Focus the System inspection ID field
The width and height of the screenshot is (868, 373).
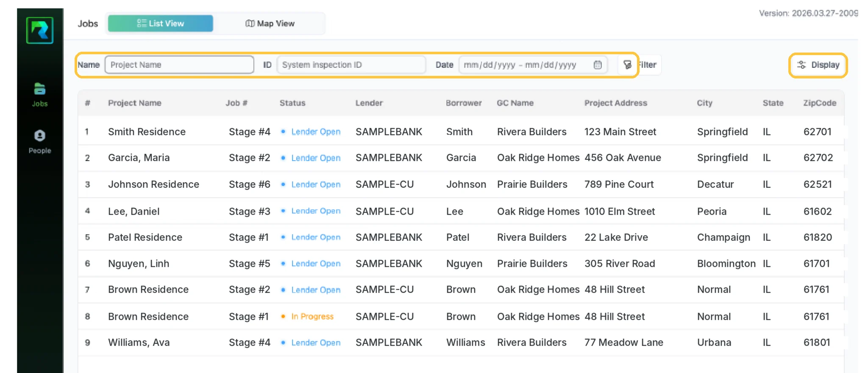351,65
